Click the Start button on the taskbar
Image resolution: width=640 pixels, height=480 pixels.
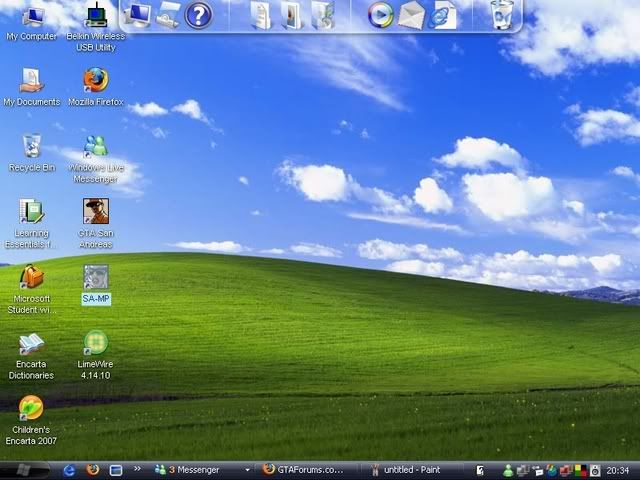(x=24, y=471)
